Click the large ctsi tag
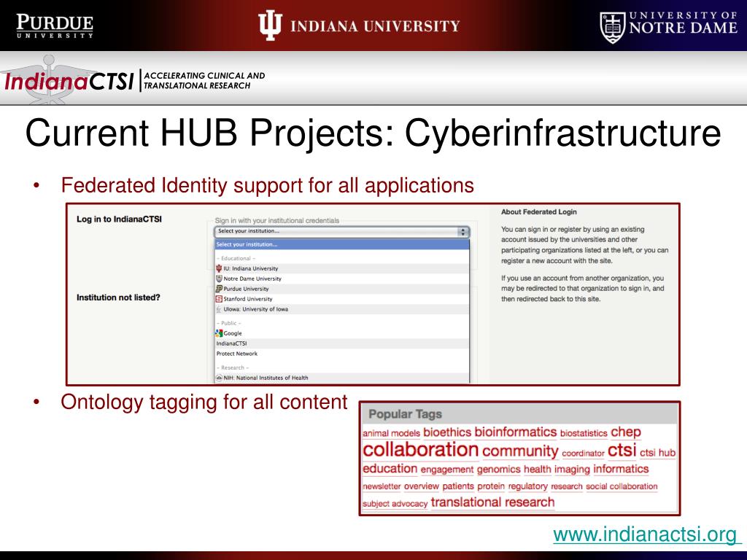 click(622, 450)
